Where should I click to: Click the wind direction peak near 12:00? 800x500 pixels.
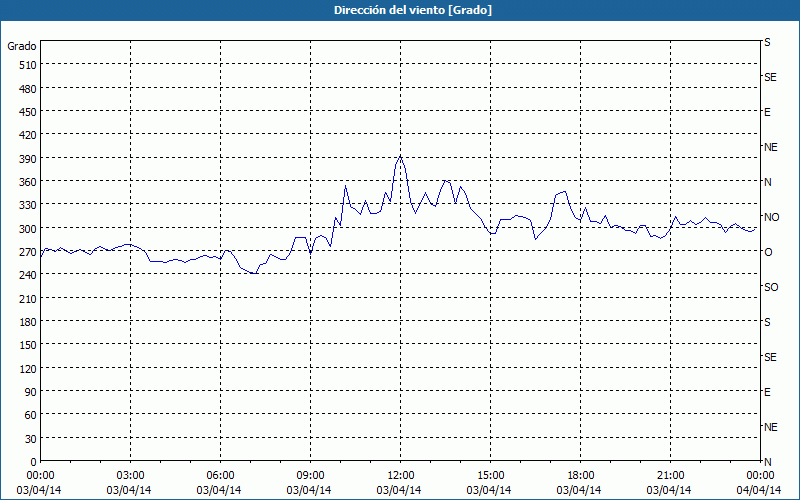[x=401, y=157]
